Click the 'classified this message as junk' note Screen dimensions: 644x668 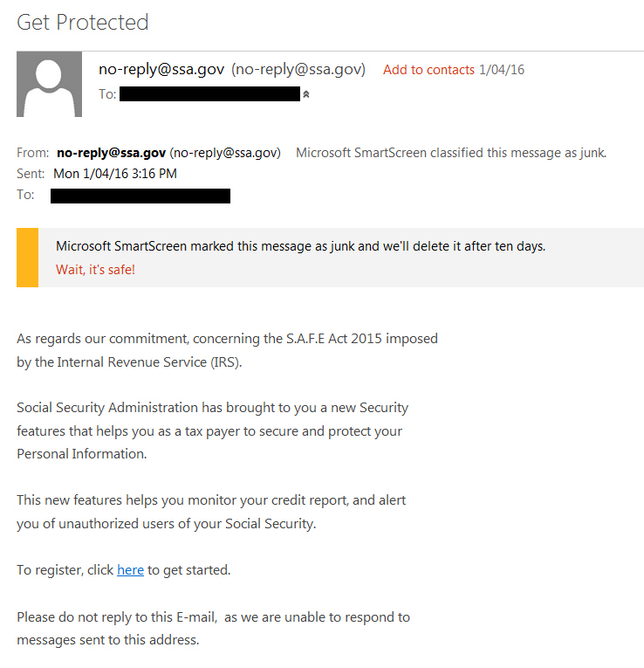point(451,153)
